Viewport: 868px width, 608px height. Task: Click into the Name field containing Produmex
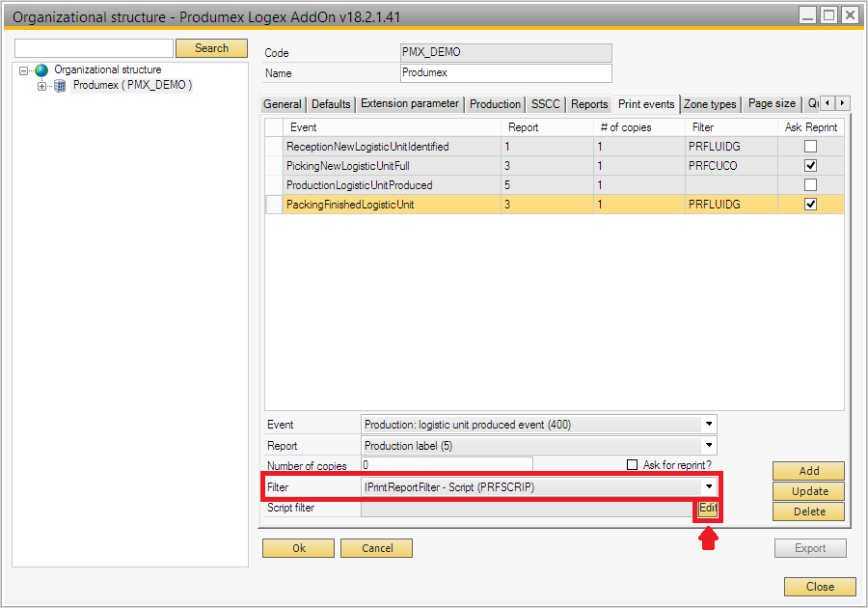point(506,72)
